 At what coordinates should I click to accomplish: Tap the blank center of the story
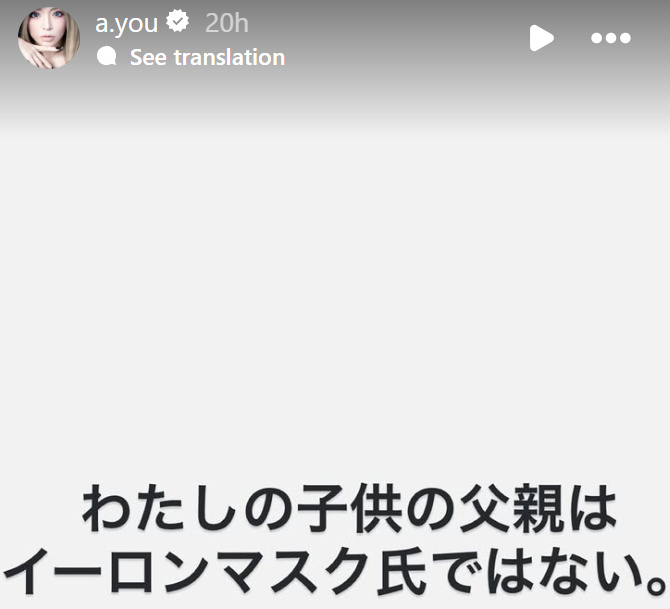pyautogui.click(x=335, y=299)
